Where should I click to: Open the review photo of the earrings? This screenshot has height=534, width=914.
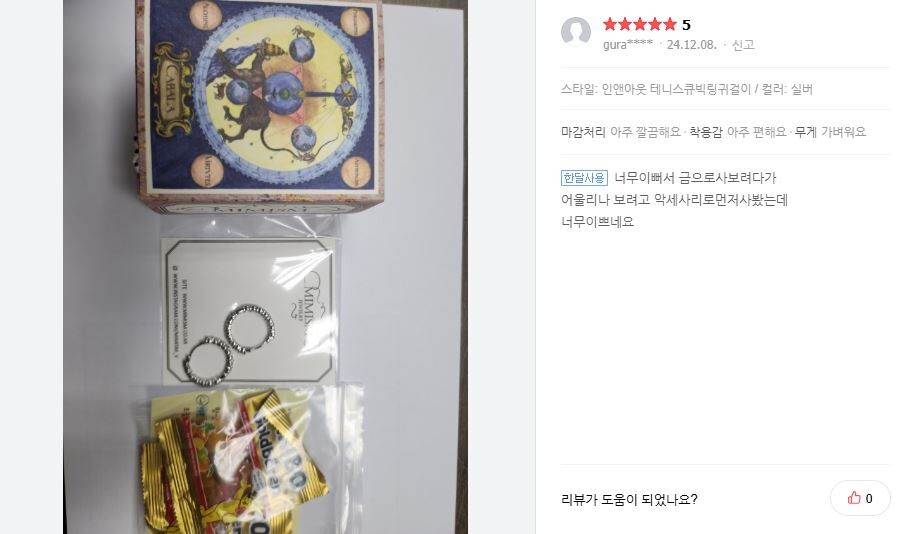265,267
